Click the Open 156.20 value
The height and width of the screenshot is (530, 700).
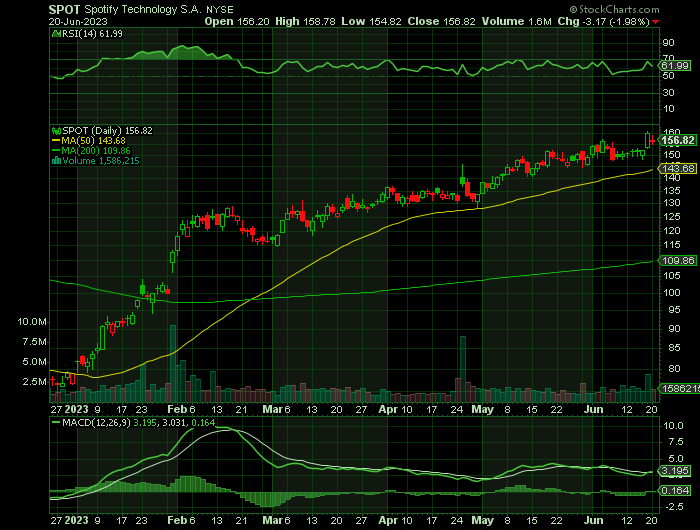[x=237, y=21]
